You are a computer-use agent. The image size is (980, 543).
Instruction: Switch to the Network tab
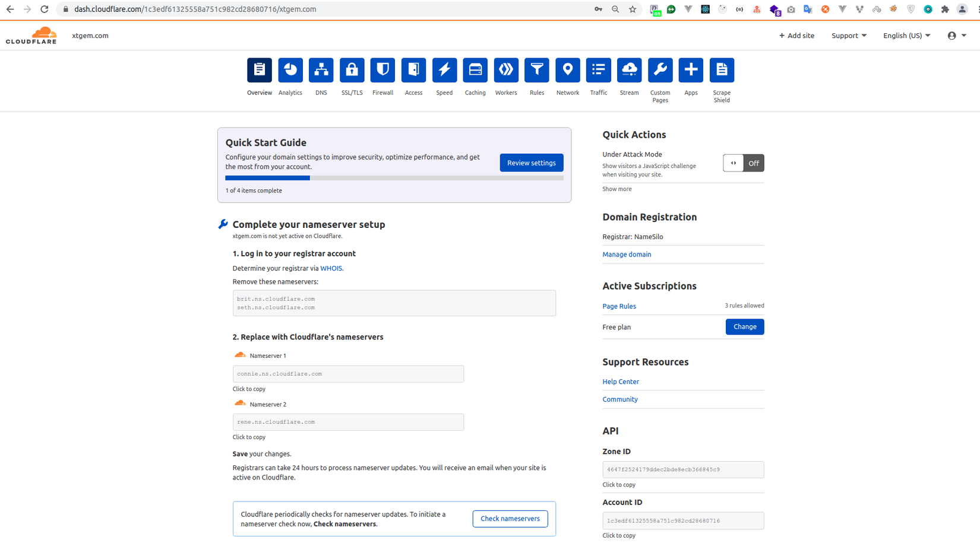(x=567, y=70)
